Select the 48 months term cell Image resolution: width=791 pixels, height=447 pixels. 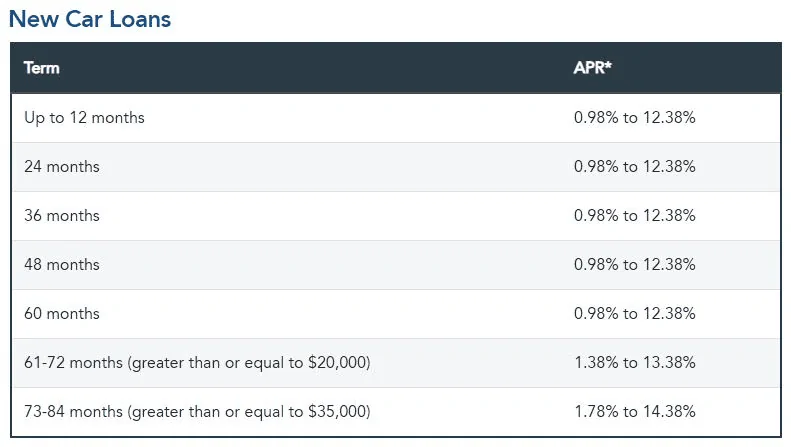(62, 264)
